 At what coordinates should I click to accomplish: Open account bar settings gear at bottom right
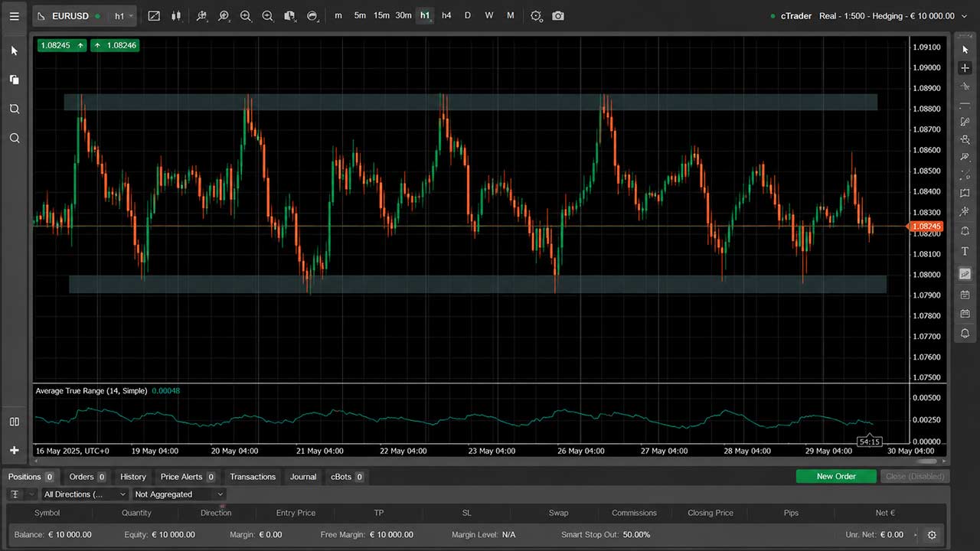[x=932, y=535]
